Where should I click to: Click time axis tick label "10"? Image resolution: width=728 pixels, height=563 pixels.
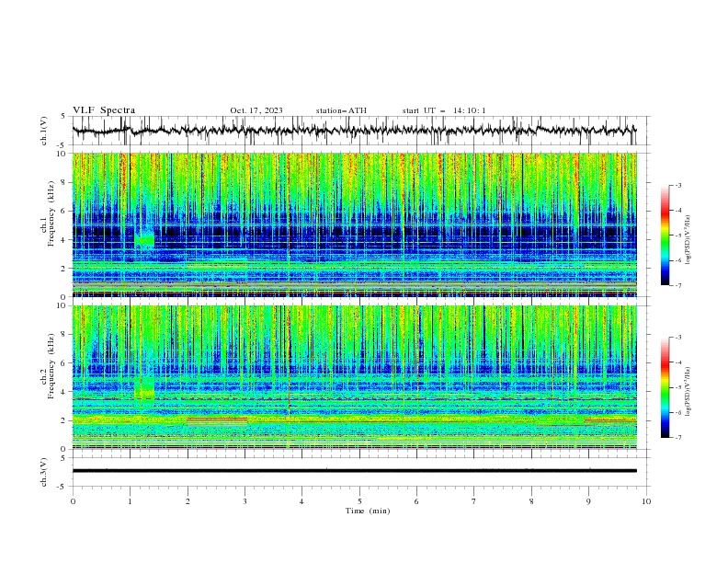(x=646, y=501)
